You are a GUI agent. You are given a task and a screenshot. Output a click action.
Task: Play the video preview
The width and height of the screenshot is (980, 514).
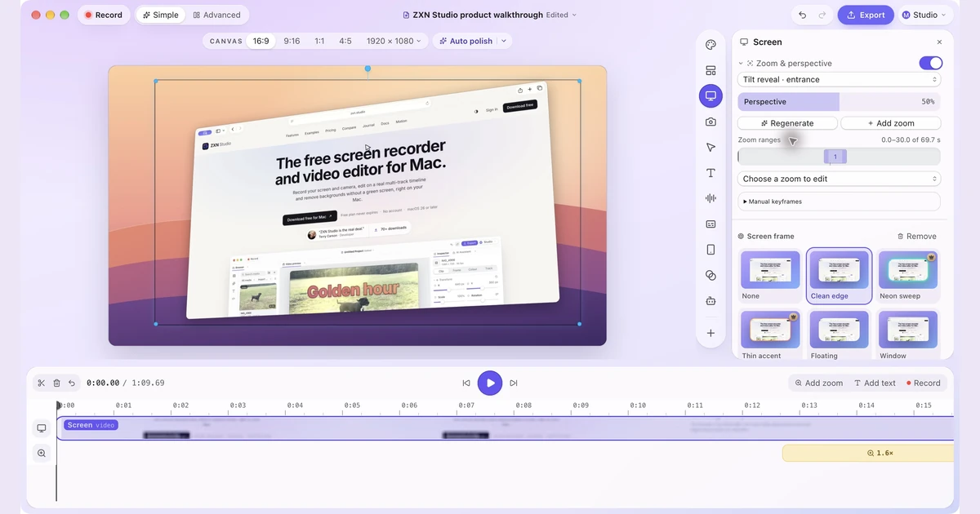490,383
